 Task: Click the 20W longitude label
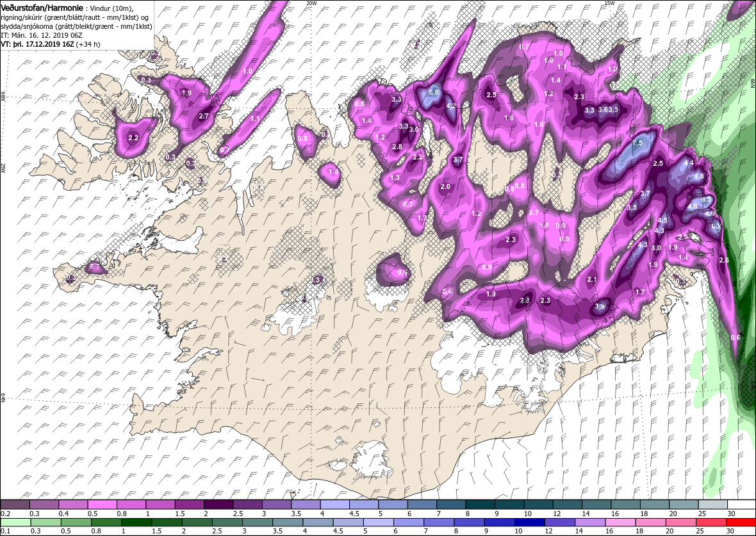(312, 3)
